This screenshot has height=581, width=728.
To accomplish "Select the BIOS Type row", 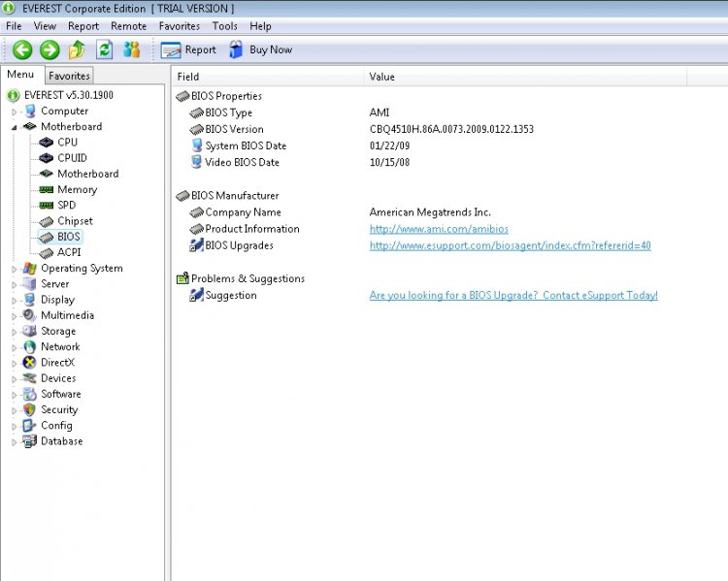I will point(289,113).
